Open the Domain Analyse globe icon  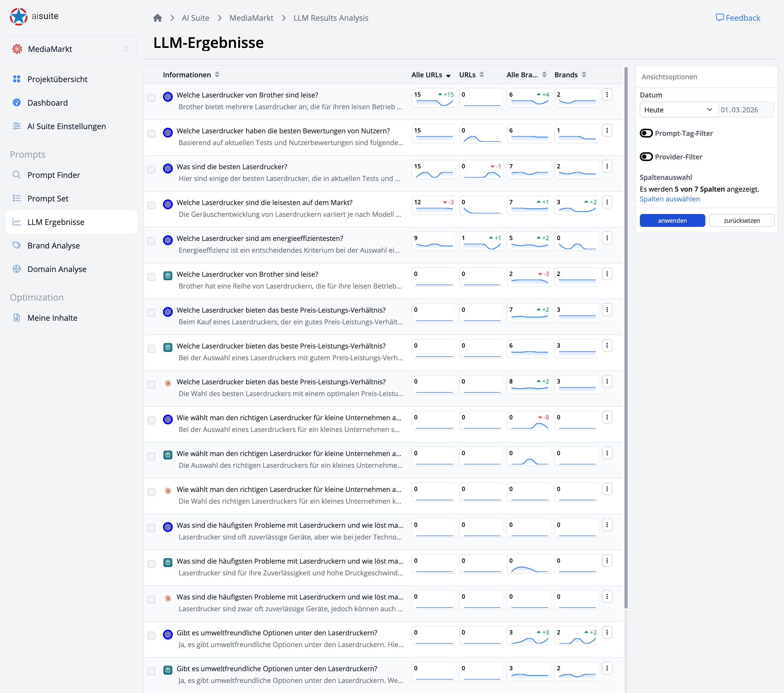[x=17, y=269]
